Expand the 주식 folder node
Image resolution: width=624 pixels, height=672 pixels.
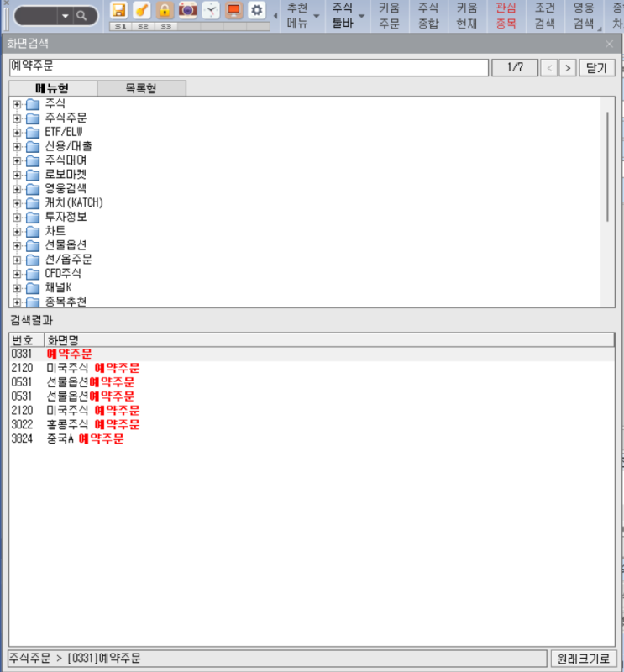[x=17, y=104]
